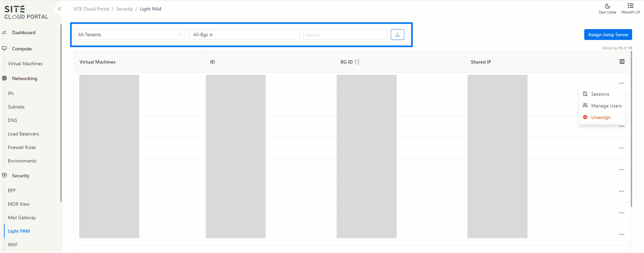
Task: Collapse the Networking section in sidebar
Action: coord(25,78)
